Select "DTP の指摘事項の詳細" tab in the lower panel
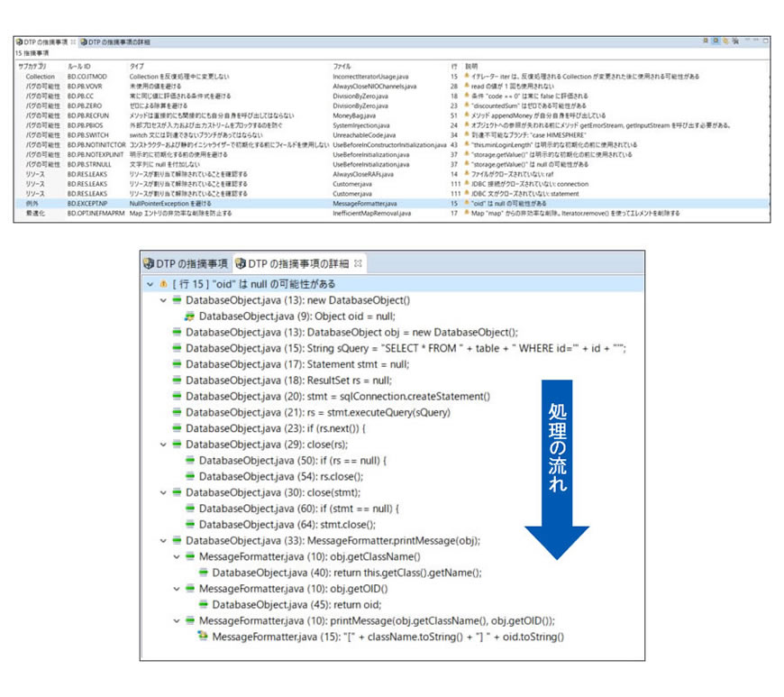 [x=298, y=263]
